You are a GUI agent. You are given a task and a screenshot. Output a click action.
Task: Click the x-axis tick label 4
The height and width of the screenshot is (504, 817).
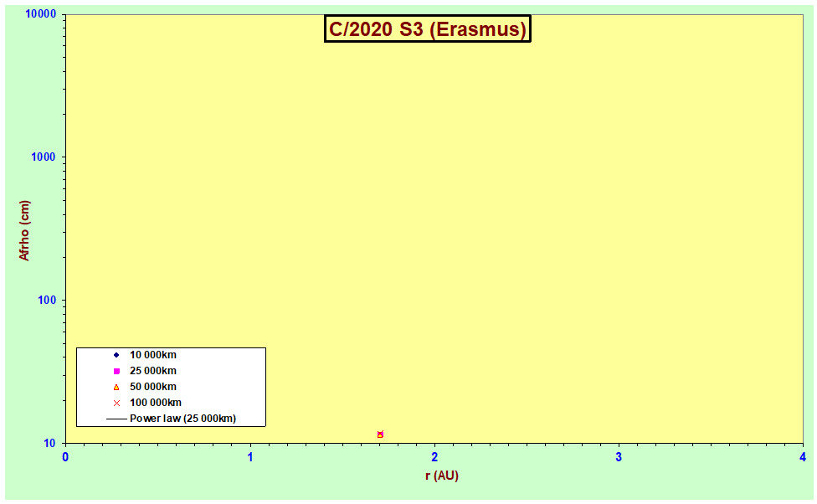pyautogui.click(x=803, y=458)
